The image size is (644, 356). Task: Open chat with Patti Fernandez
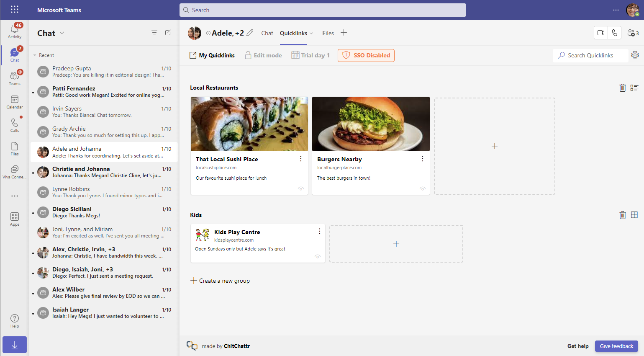pyautogui.click(x=104, y=92)
